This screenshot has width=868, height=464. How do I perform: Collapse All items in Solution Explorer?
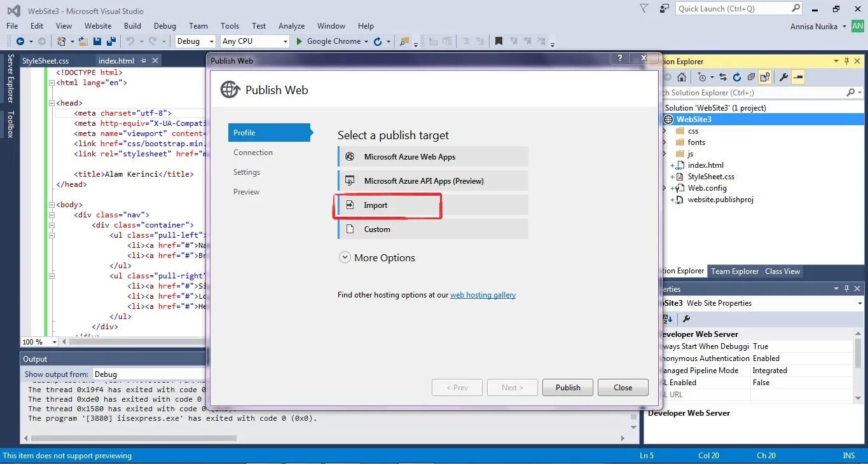pyautogui.click(x=750, y=77)
